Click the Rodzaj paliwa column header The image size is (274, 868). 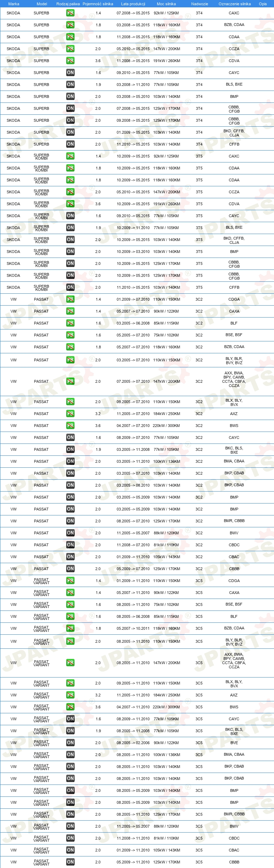coord(68,4)
